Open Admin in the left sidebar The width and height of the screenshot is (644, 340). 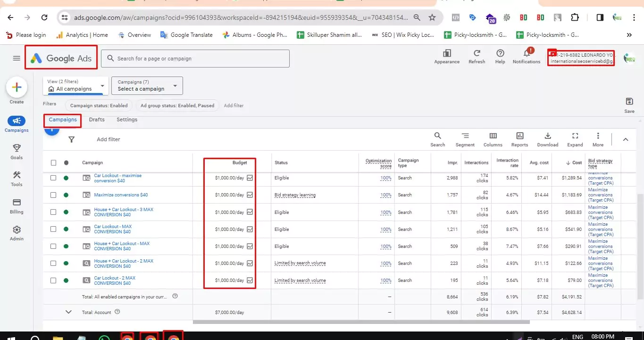tap(17, 233)
